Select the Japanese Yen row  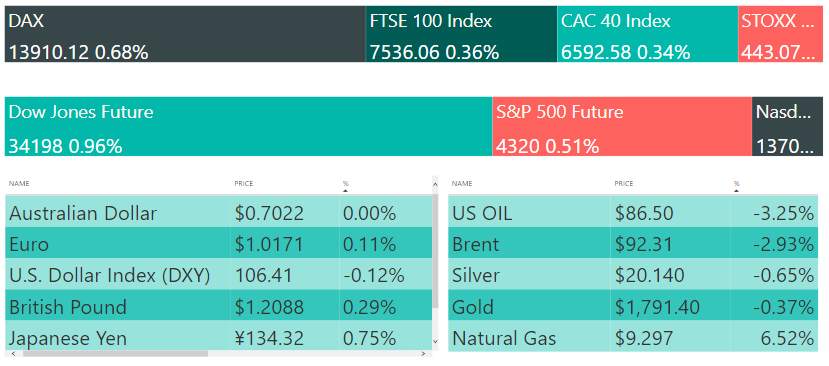pyautogui.click(x=218, y=338)
